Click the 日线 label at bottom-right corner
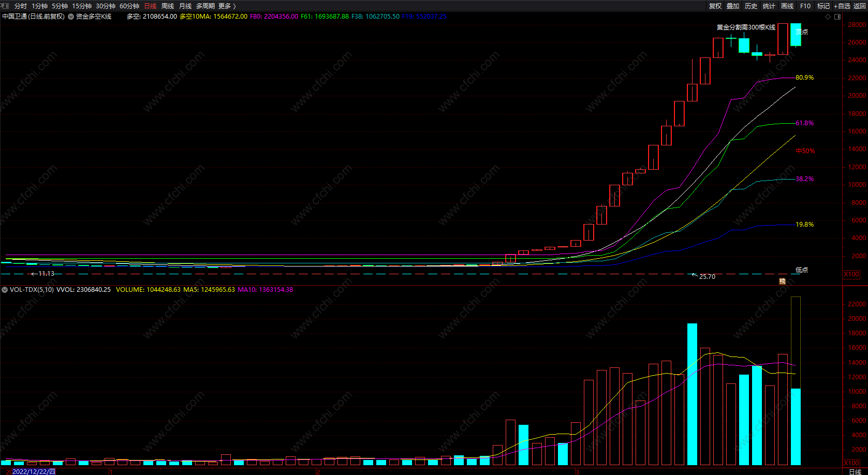Image resolution: width=868 pixels, height=475 pixels. [x=855, y=471]
